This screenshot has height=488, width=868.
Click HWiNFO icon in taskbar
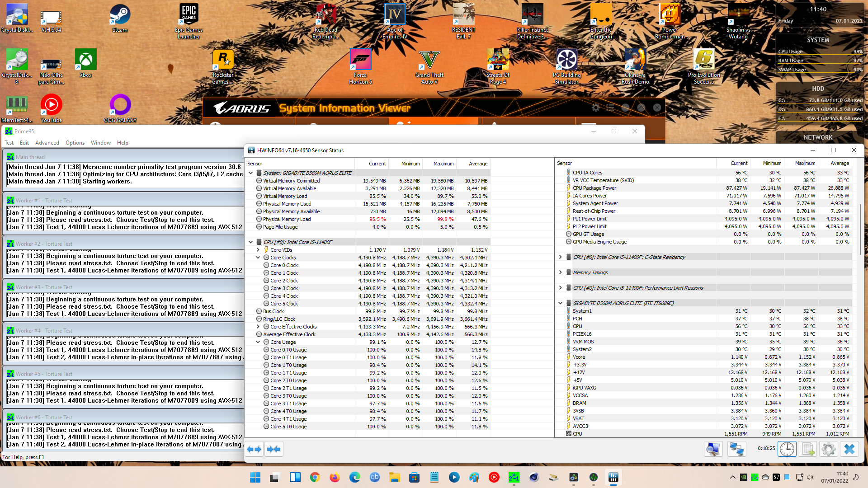[613, 477]
